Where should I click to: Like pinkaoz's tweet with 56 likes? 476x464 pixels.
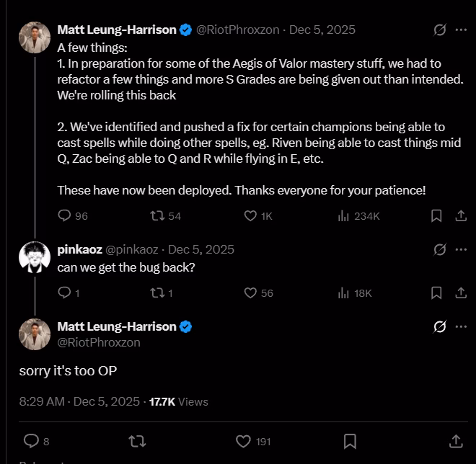tap(251, 293)
